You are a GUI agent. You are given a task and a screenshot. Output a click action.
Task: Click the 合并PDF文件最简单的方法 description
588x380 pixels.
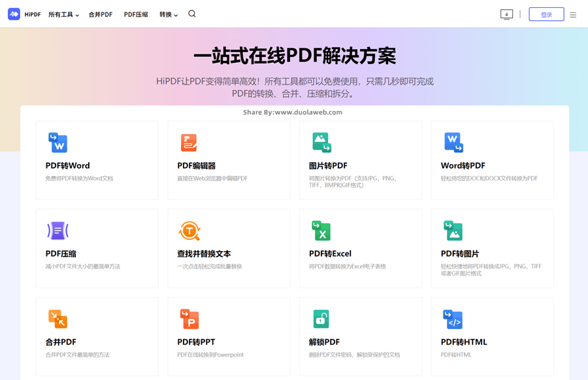pos(77,355)
